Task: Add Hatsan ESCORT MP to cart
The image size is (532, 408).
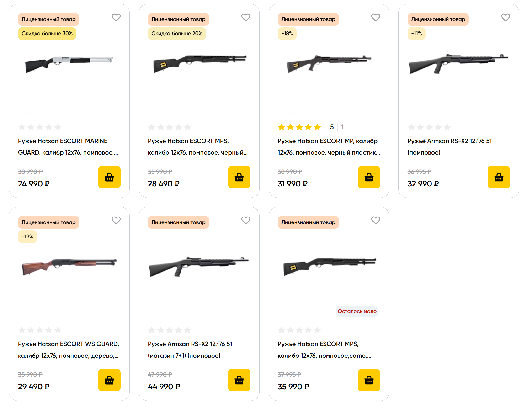Action: (x=369, y=177)
